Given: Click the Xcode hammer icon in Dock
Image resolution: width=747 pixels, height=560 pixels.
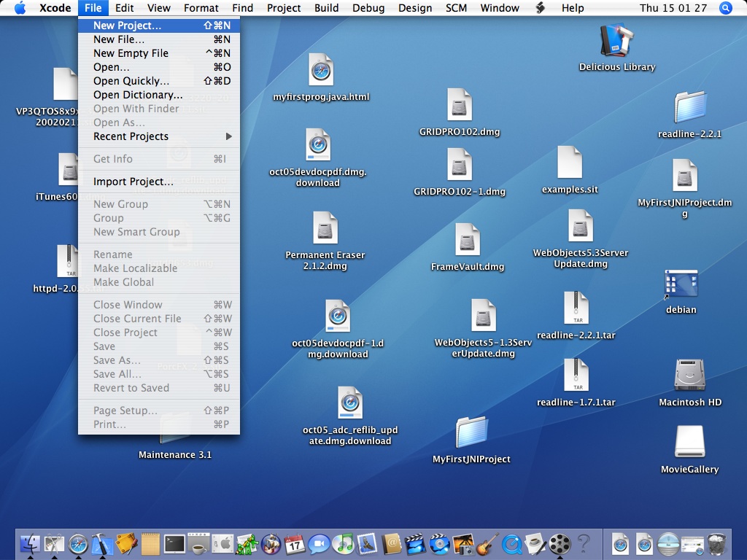Looking at the screenshot, I should [x=102, y=543].
